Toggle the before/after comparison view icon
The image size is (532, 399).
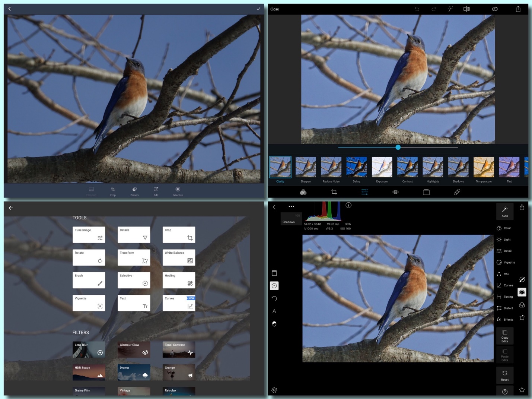(466, 9)
